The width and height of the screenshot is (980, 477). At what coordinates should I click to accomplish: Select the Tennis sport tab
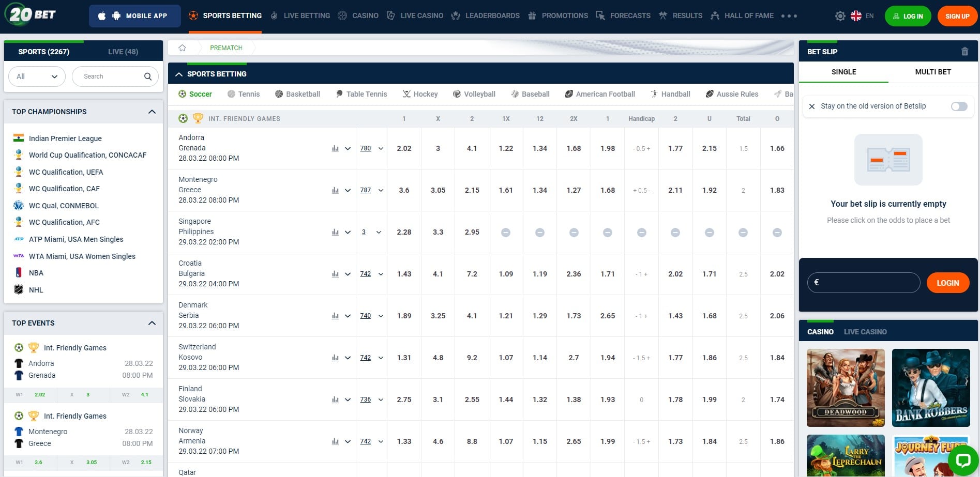244,94
